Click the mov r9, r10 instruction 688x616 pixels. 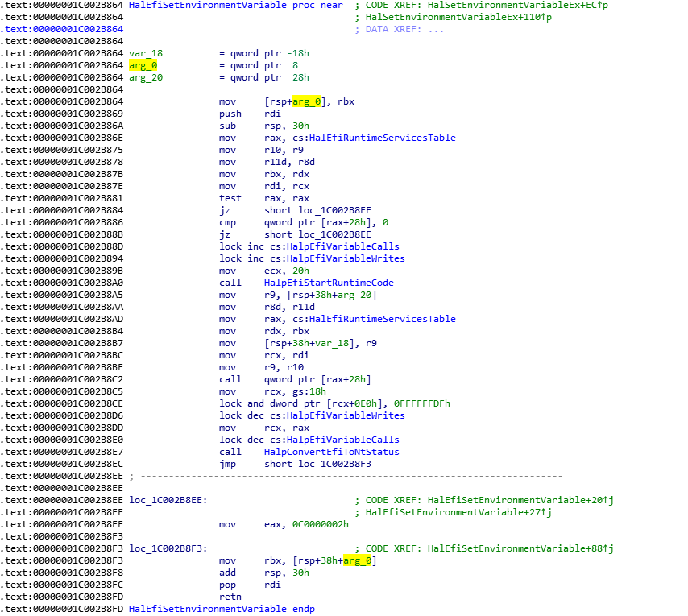pos(262,367)
